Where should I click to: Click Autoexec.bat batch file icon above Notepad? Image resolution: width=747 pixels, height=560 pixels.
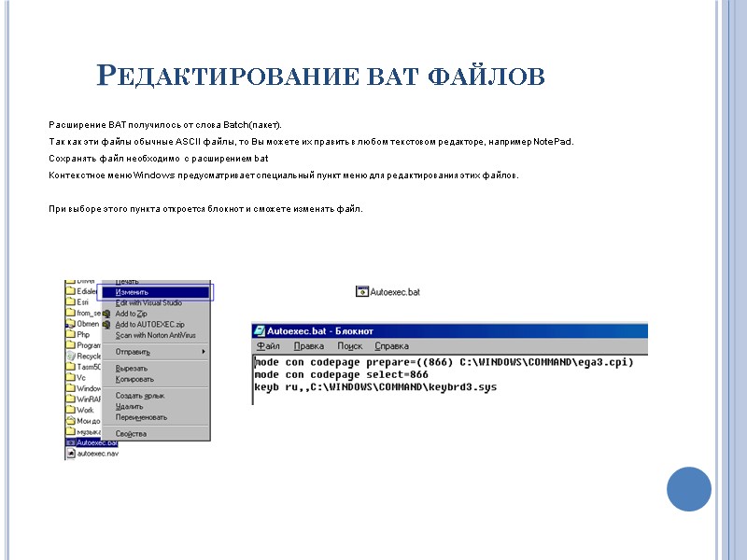click(362, 291)
